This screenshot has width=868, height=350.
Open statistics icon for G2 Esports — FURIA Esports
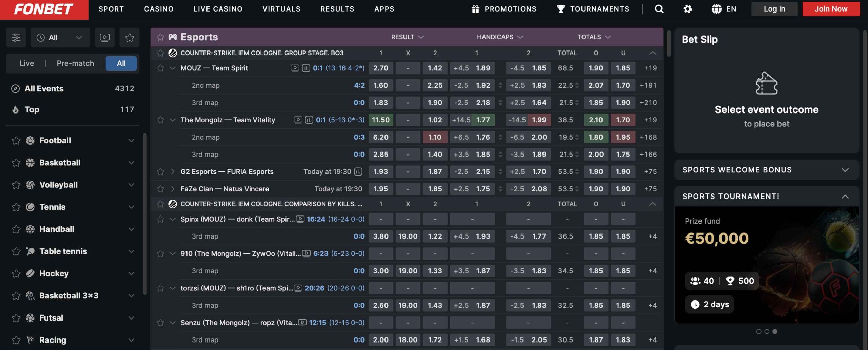(358, 171)
